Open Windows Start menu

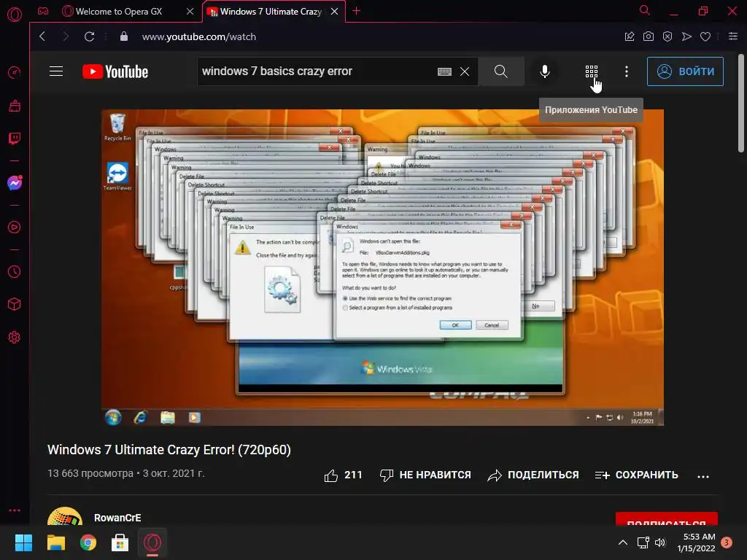tap(23, 542)
